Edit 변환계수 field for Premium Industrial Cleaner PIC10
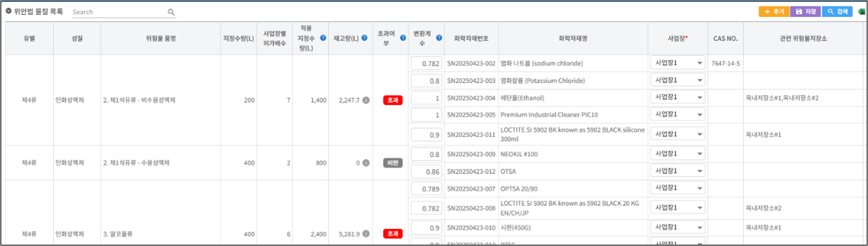The image size is (868, 246). 426,115
